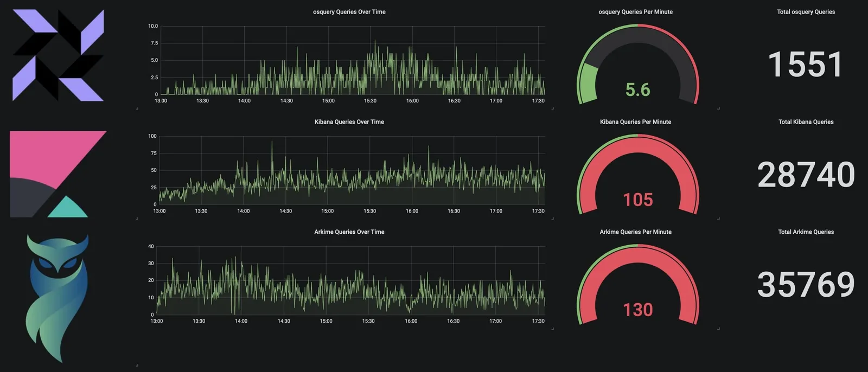Screen dimensions: 868x372
Task: Open the Total Kibana Queries panel title
Action: [x=806, y=122]
